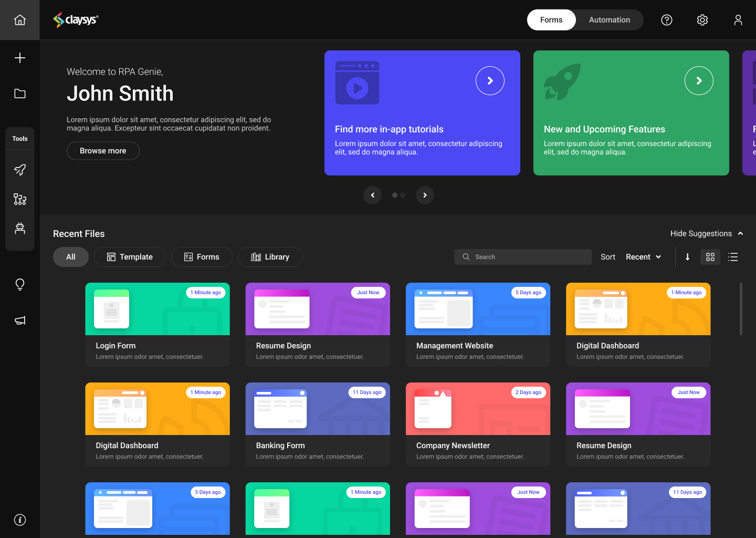Click the file search field

click(523, 257)
